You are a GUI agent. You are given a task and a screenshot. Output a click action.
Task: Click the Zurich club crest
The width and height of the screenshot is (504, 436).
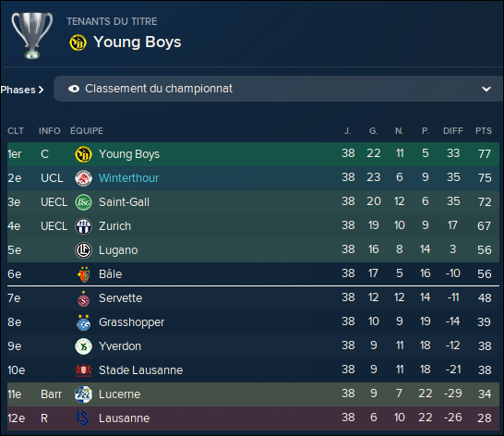click(84, 226)
